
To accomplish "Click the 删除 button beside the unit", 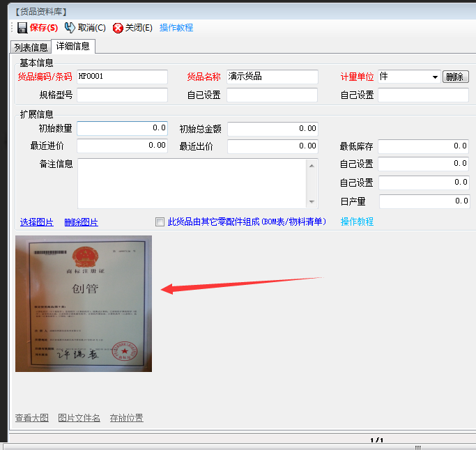I will (x=455, y=77).
